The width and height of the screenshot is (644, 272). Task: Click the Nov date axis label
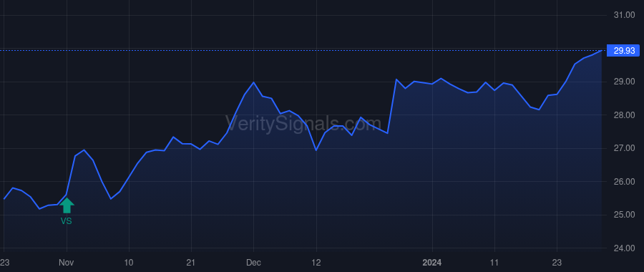[67, 263]
